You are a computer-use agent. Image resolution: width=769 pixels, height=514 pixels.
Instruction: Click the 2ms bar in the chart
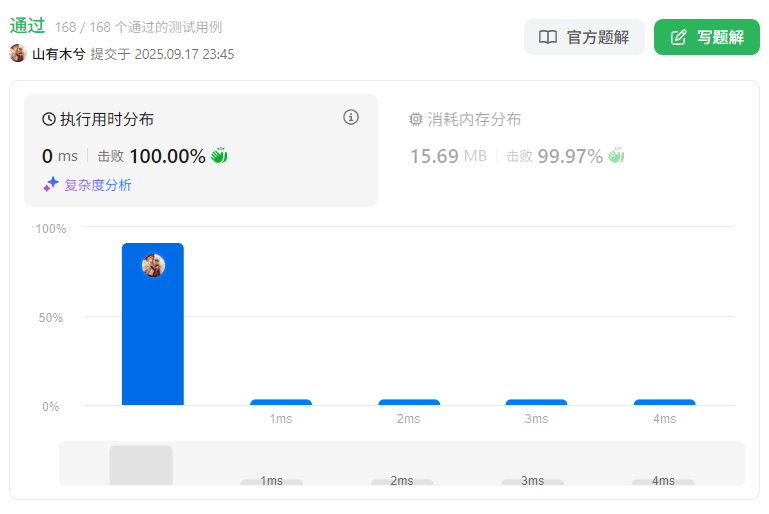point(409,402)
